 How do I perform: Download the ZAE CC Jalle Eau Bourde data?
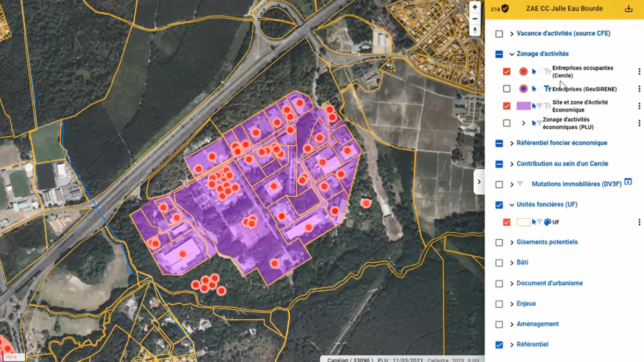coord(628,9)
